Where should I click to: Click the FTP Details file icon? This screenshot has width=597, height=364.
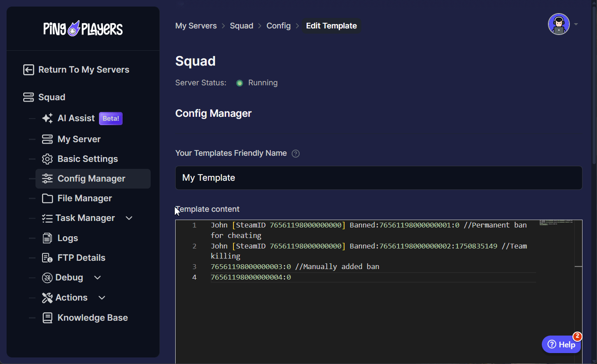pyautogui.click(x=47, y=258)
